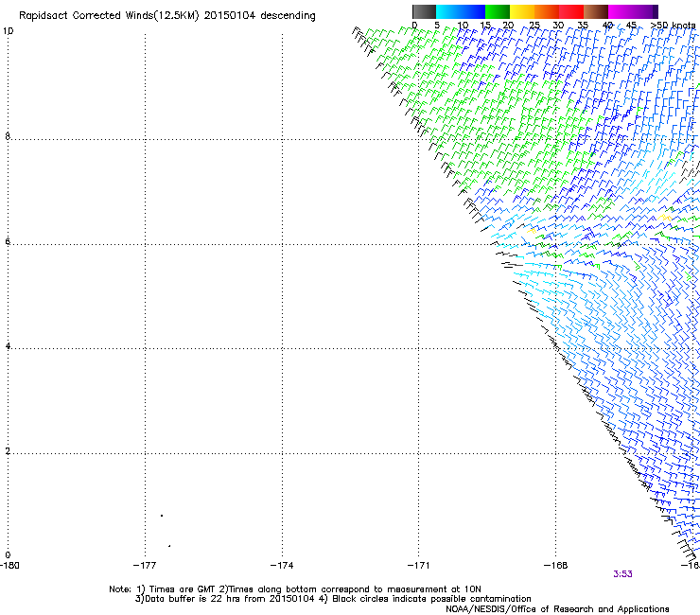This screenshot has height=615, width=700.
Task: Click the purple '3:53' pass time label
Action: 622,574
